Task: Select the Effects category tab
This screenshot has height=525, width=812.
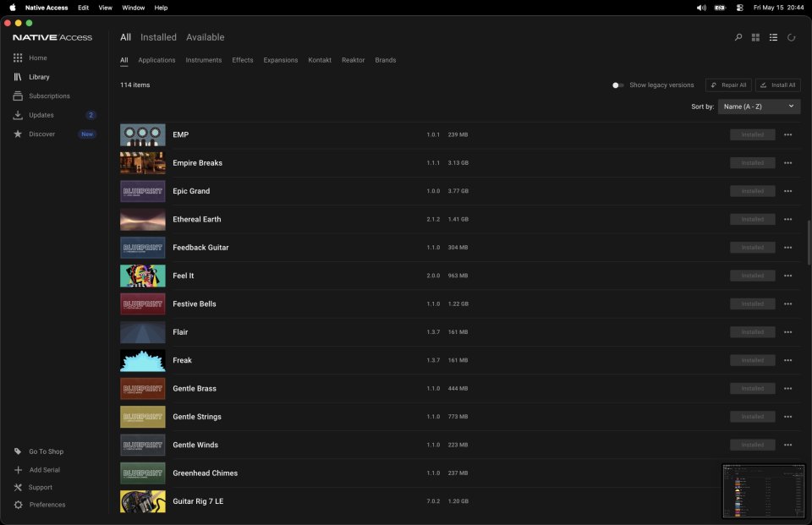Action: point(243,60)
